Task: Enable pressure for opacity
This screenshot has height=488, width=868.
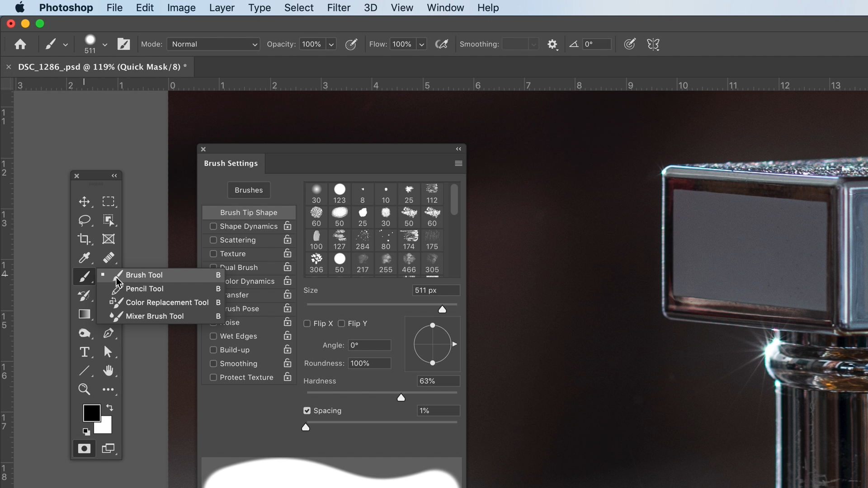Action: [351, 44]
